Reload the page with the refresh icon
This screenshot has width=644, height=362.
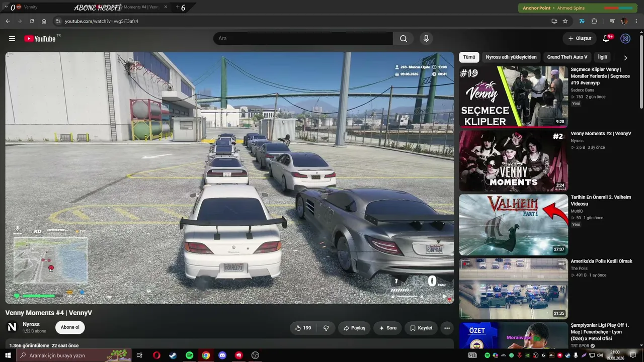[32, 21]
